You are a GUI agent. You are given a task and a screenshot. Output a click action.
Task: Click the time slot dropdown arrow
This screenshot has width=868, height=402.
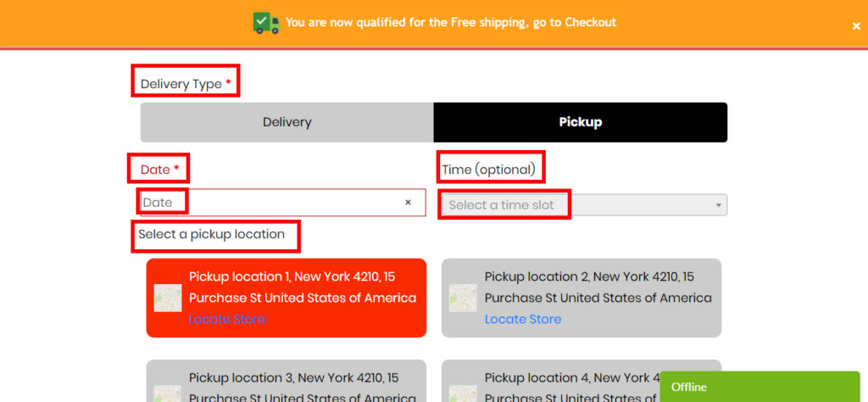(x=719, y=205)
